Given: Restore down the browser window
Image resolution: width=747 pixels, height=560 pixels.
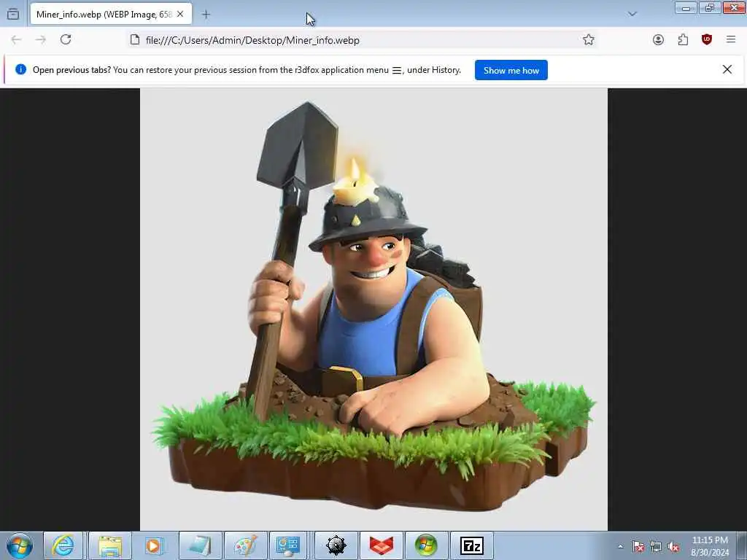Looking at the screenshot, I should 709,7.
